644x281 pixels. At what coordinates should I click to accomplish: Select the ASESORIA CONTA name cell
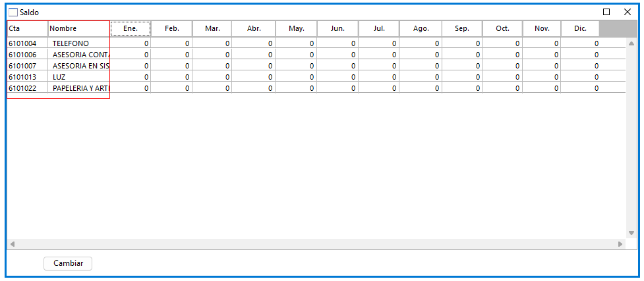click(x=79, y=54)
